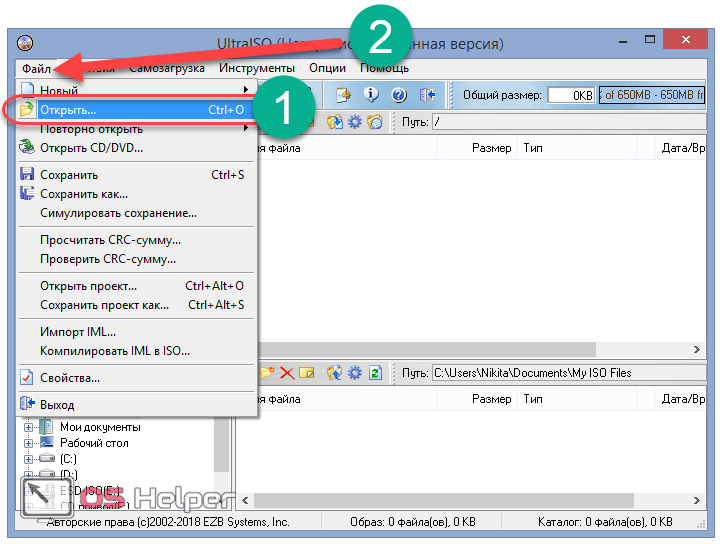Click the CD/DVD disc icon in menu

(27, 147)
